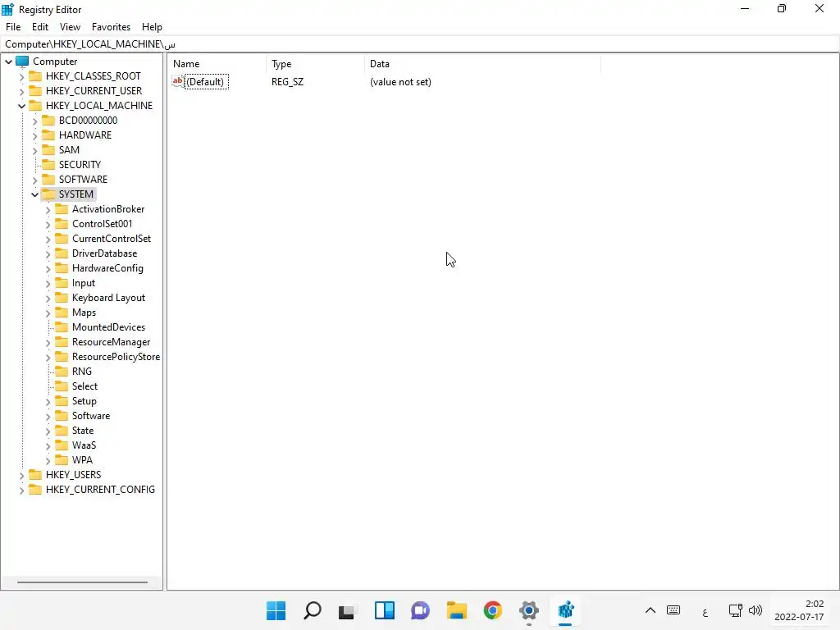Click the (value not set) data cell
This screenshot has height=630, width=840.
[400, 82]
